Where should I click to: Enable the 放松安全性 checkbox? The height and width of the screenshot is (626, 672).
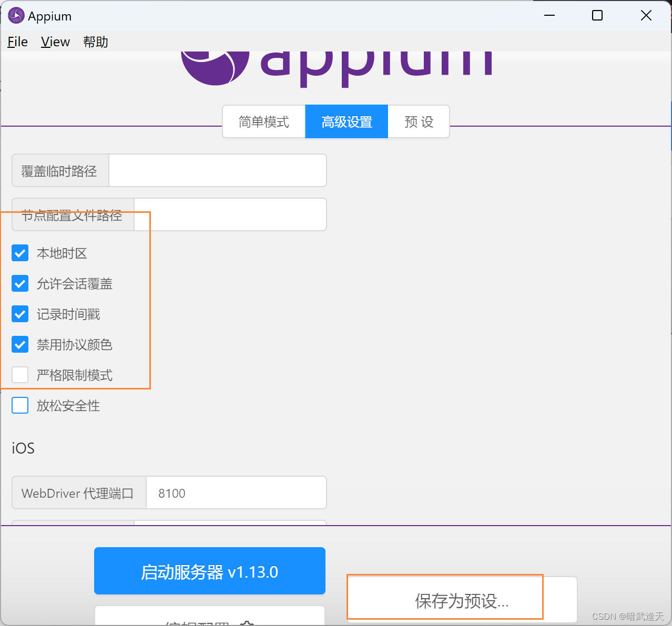20,406
